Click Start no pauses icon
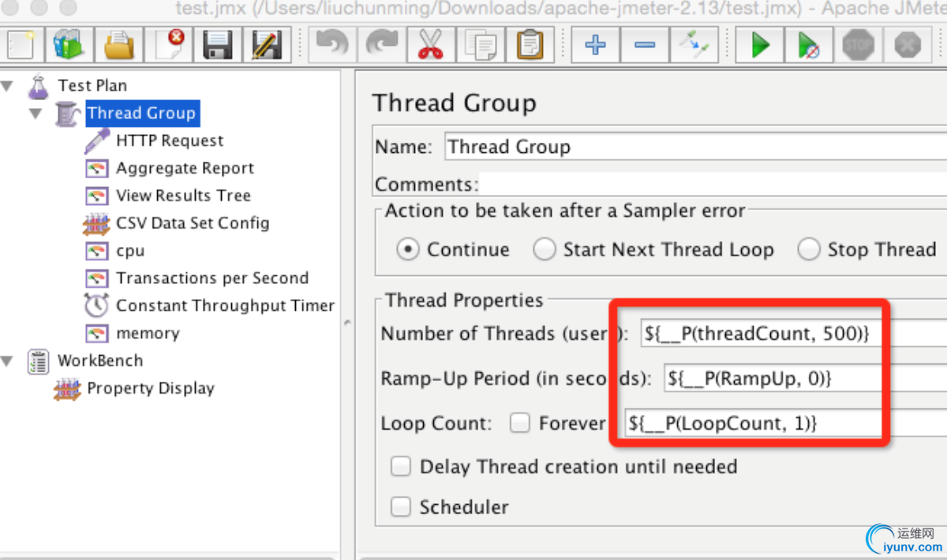The image size is (947, 560). [809, 45]
